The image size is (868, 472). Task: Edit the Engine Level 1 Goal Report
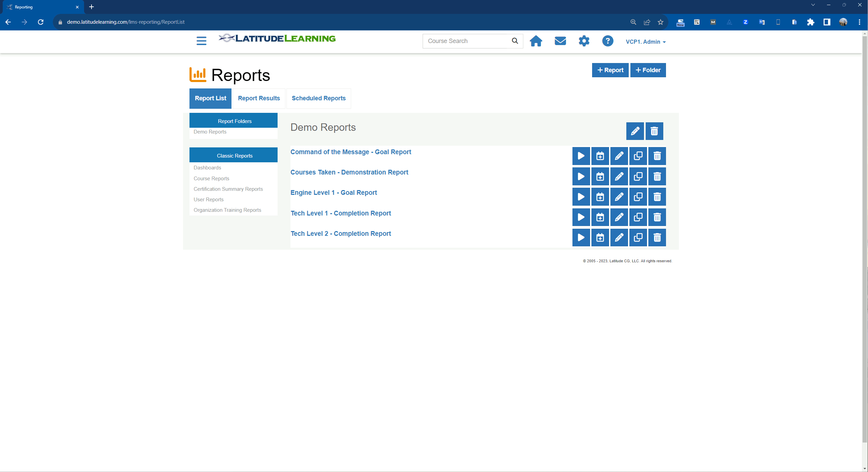pos(619,197)
